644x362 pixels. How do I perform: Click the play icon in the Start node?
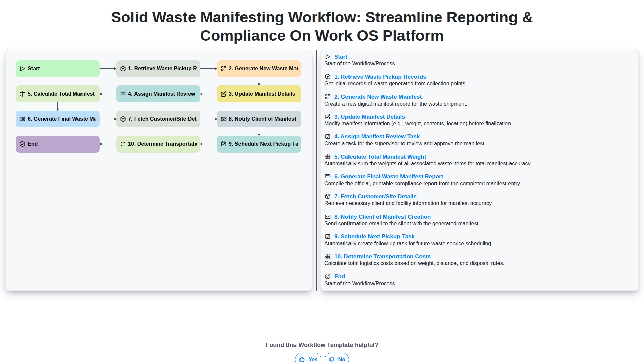22,69
